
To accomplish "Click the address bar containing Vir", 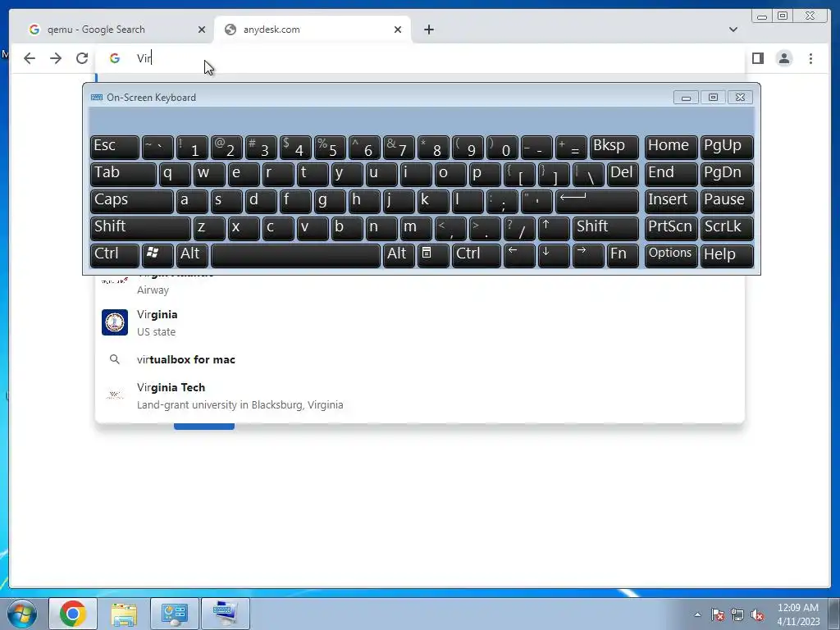I will click(x=421, y=58).
